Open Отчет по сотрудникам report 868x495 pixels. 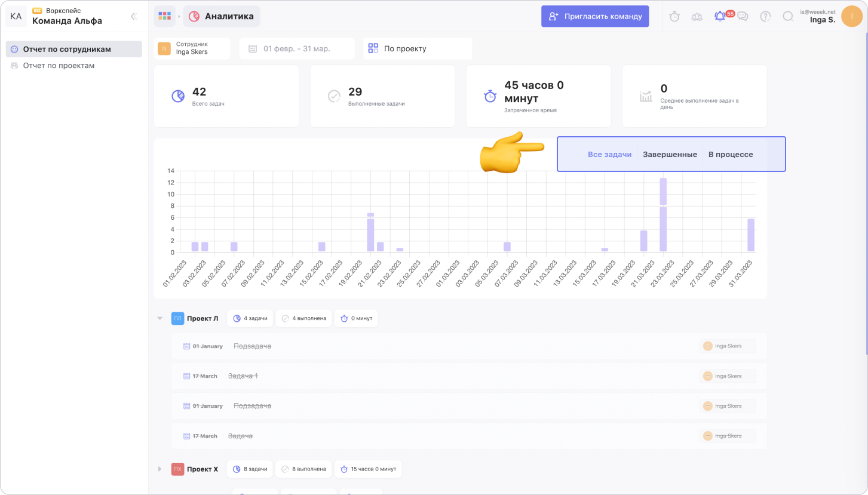67,49
